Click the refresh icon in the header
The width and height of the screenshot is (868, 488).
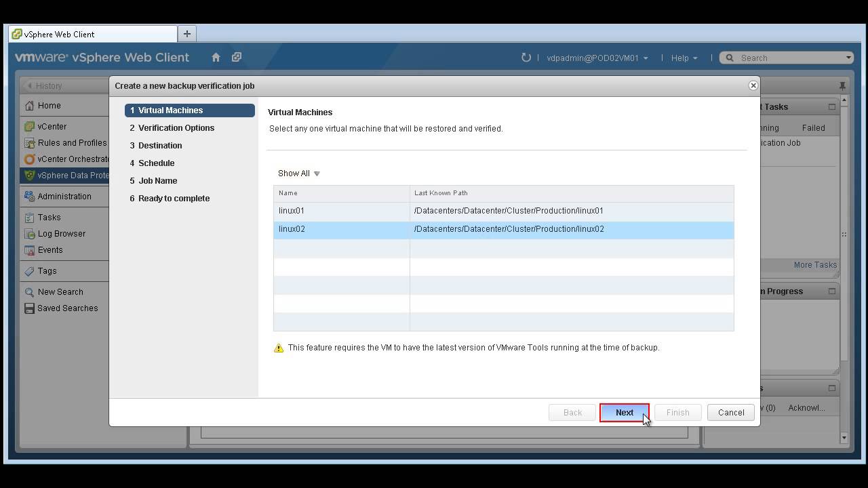526,58
